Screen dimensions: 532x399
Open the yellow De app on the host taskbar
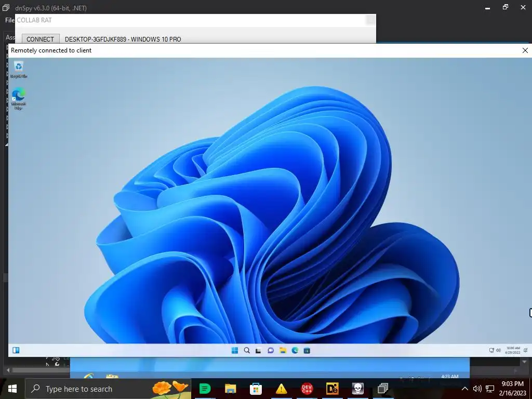[332, 389]
